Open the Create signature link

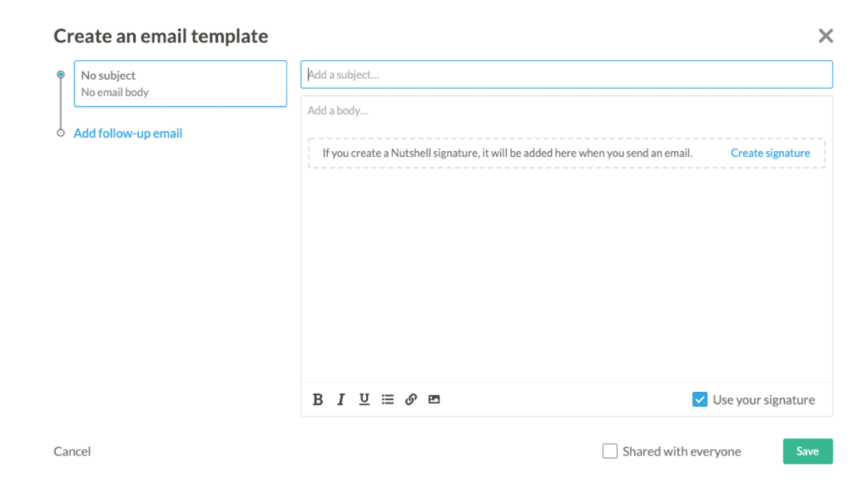(770, 153)
